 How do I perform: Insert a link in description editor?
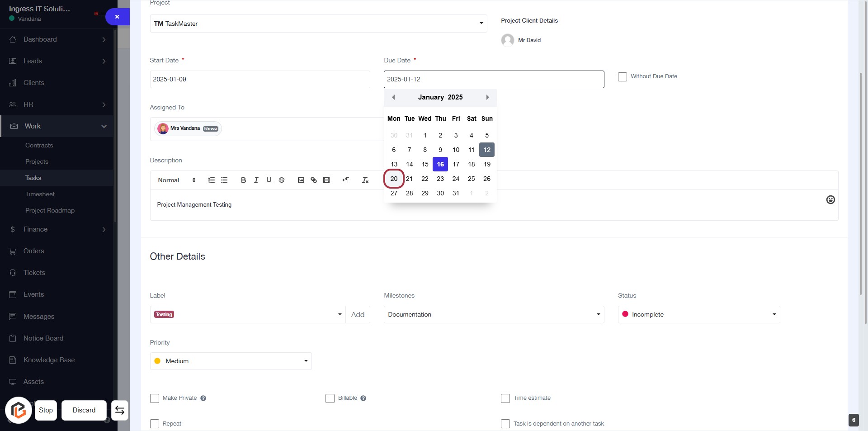tap(314, 180)
